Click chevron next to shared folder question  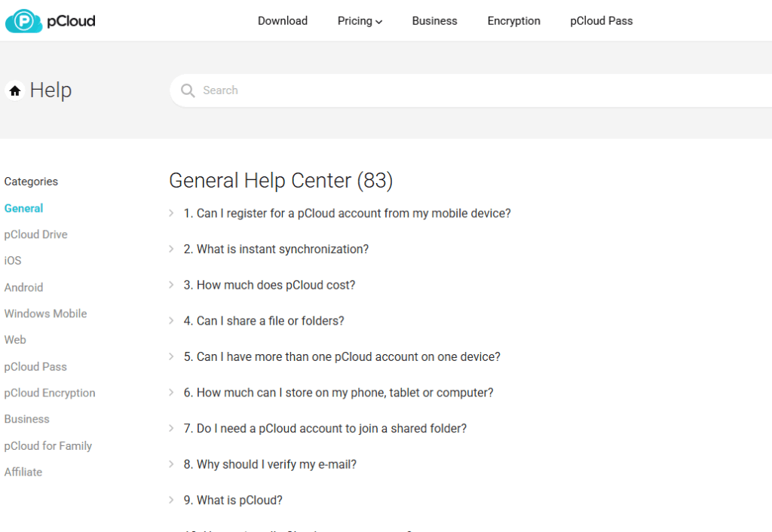[x=171, y=429]
